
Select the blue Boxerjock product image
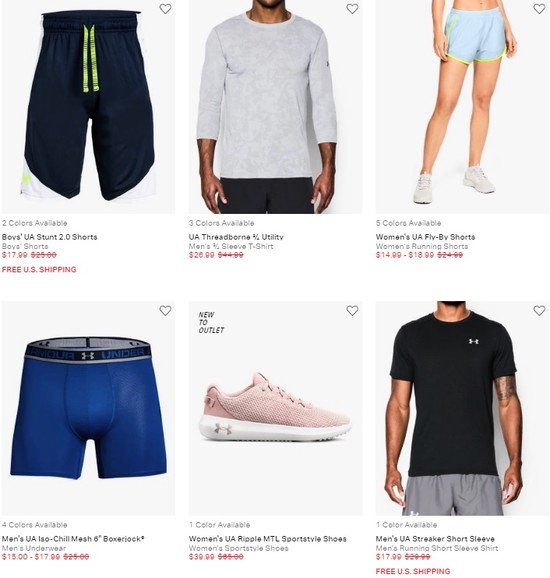tap(88, 408)
